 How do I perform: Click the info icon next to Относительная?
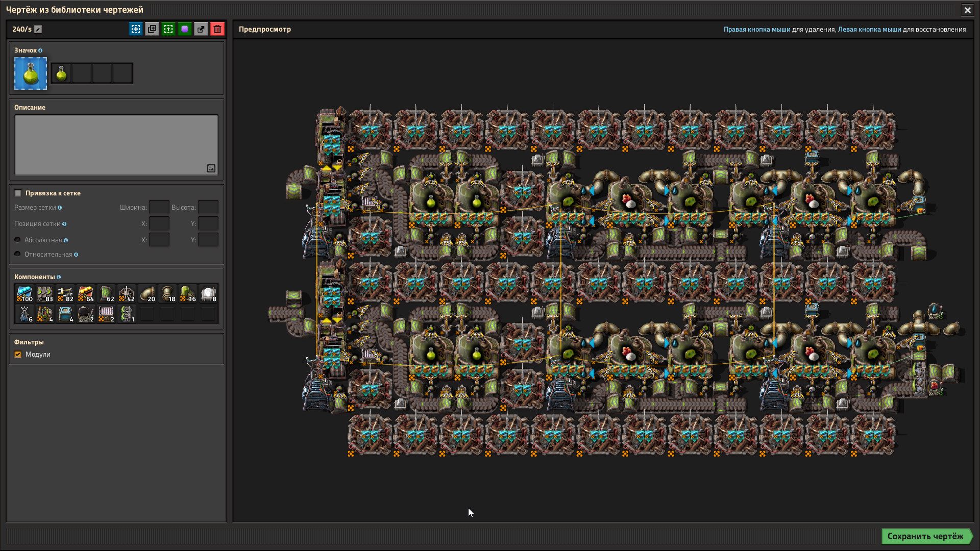(76, 255)
